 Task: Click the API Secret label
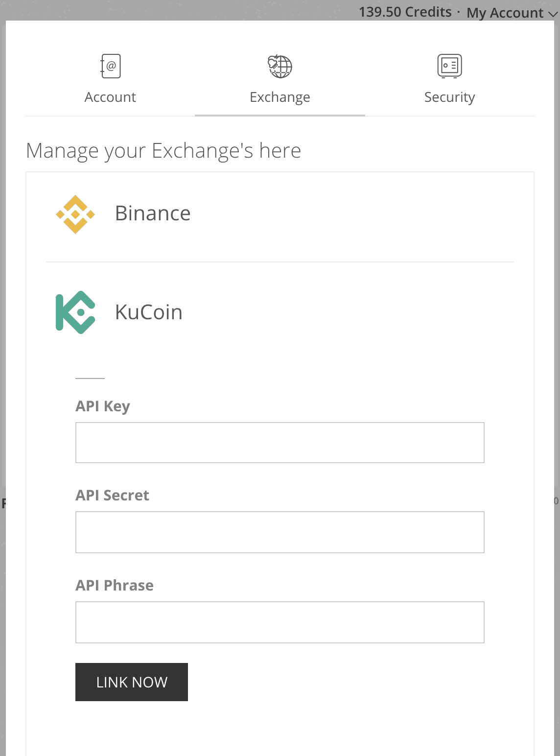(112, 496)
